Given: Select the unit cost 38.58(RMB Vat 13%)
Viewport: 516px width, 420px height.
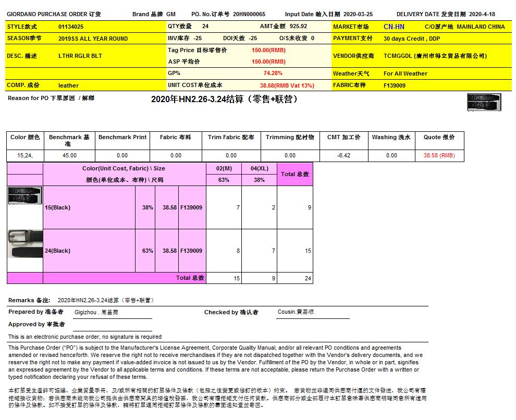Looking at the screenshot, I should click(x=287, y=85).
